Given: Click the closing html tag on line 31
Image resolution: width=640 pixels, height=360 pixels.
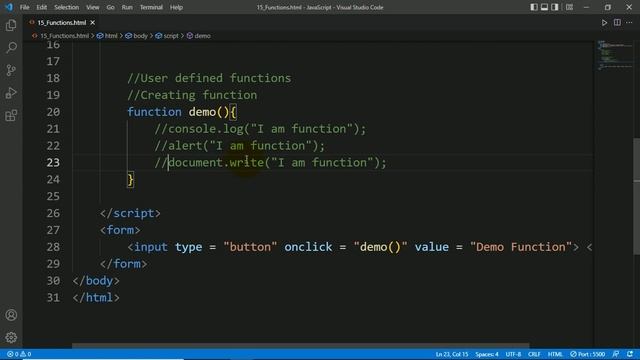Looking at the screenshot, I should coord(96,298).
